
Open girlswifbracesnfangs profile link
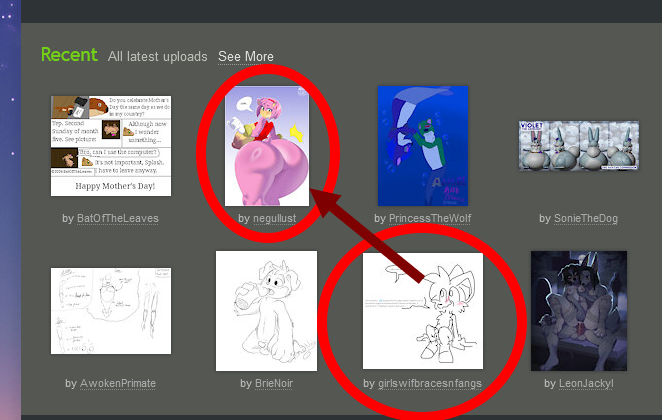click(x=430, y=383)
